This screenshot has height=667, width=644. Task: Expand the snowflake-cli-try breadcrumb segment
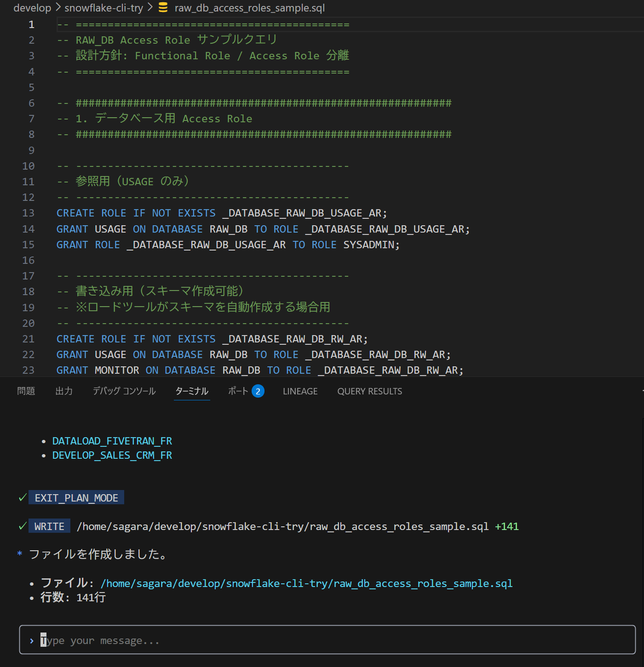point(103,8)
